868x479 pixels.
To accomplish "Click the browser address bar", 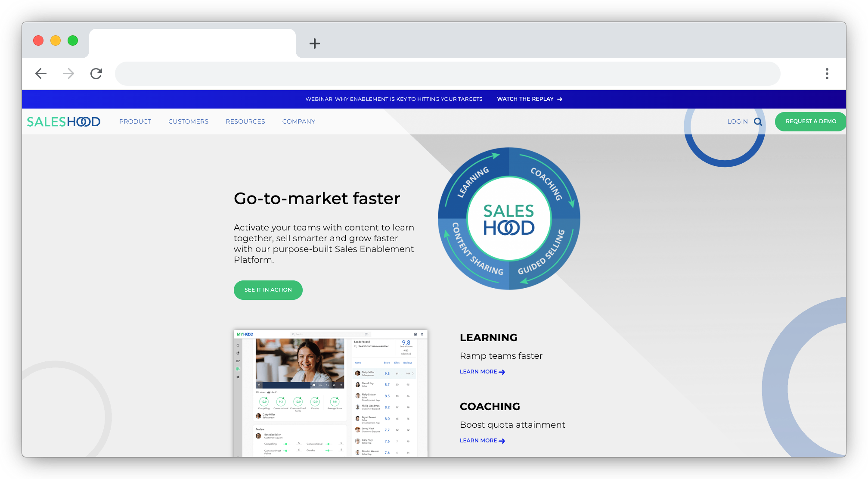I will tap(447, 74).
